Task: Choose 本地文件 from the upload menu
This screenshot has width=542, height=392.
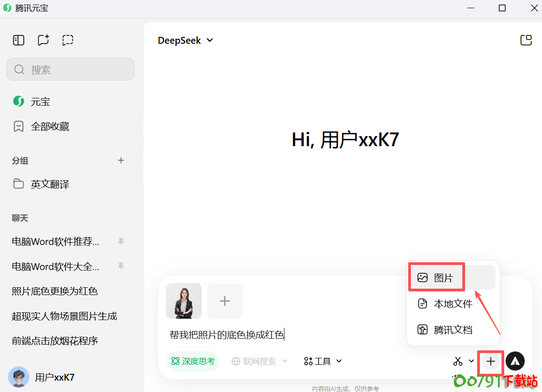Action: (453, 304)
